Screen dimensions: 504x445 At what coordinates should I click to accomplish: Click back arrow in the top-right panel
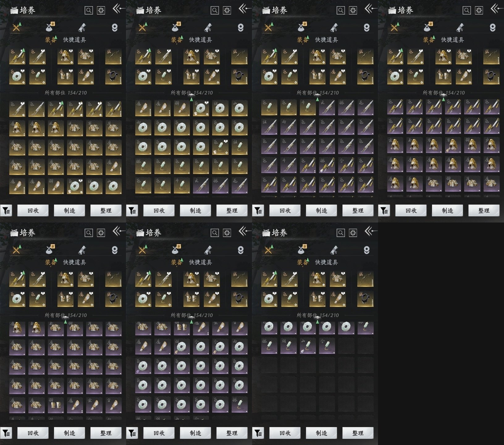click(x=496, y=9)
